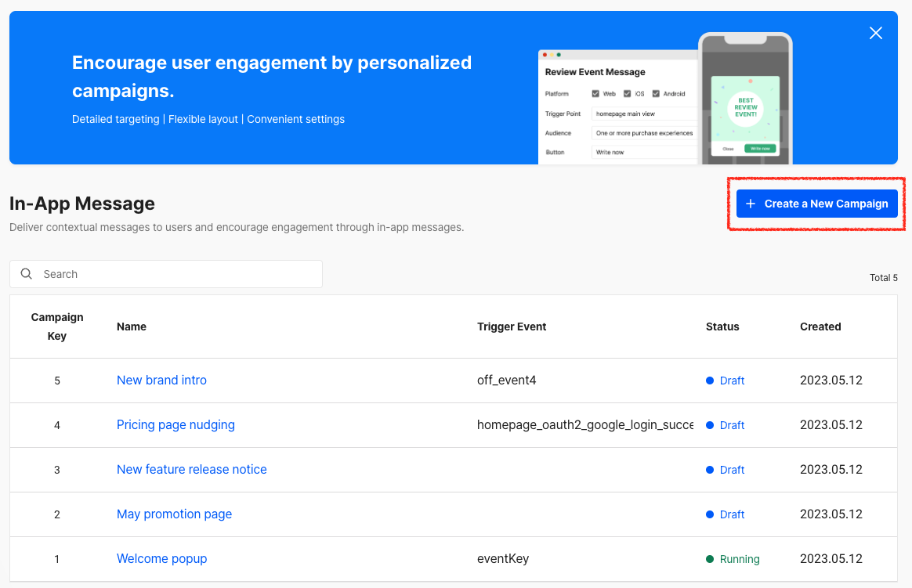Click the Campaign Key column header

click(57, 326)
